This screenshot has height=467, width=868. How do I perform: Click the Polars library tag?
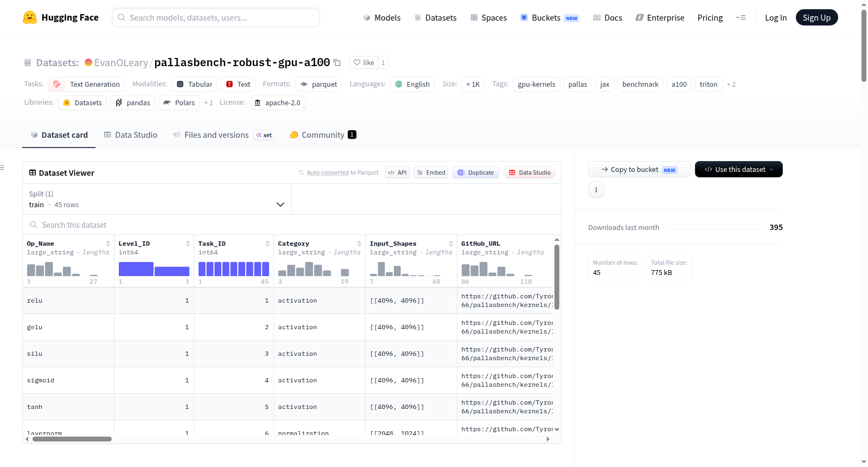(179, 103)
